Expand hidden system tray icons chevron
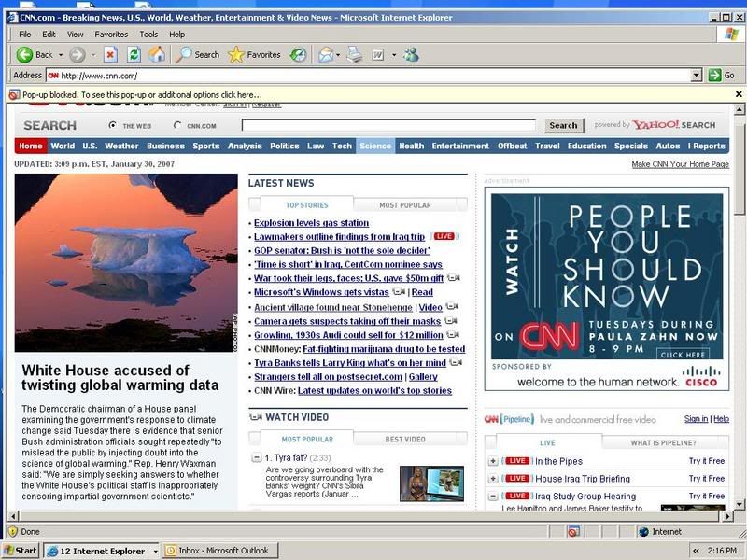747x560 pixels. (696, 551)
